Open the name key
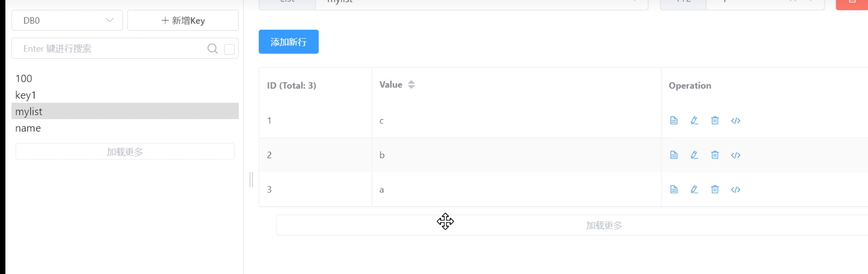The height and width of the screenshot is (274, 868). (x=28, y=128)
